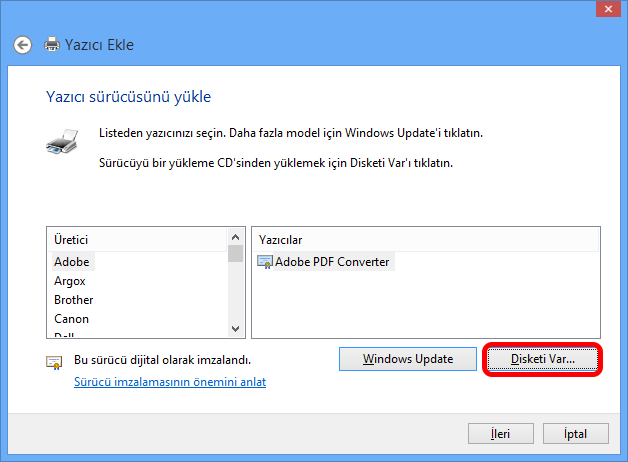Select Adobe PDF Converter printer
This screenshot has height=462, width=628.
(333, 262)
